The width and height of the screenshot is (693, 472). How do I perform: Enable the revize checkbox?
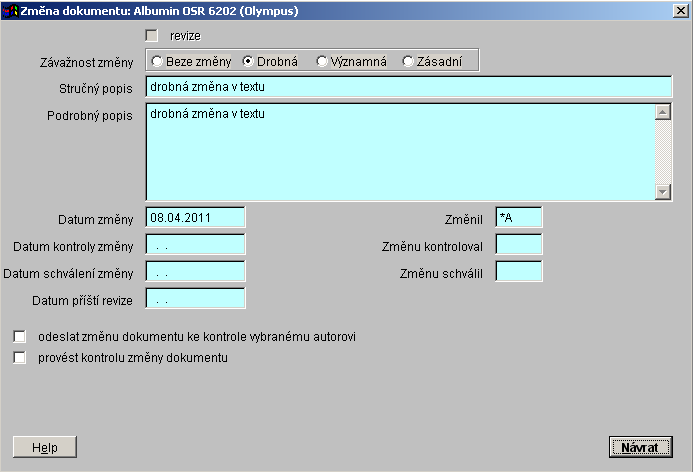click(153, 36)
